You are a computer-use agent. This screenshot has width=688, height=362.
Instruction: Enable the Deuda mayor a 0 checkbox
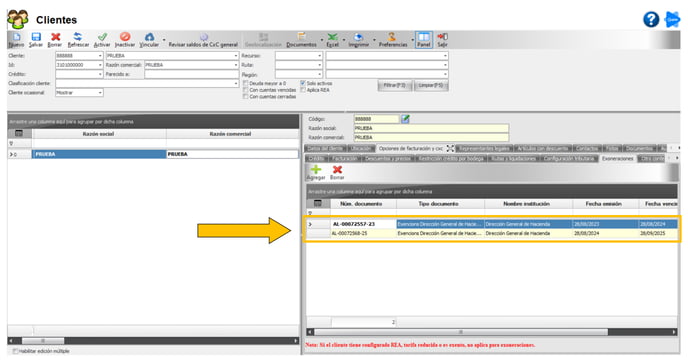246,83
